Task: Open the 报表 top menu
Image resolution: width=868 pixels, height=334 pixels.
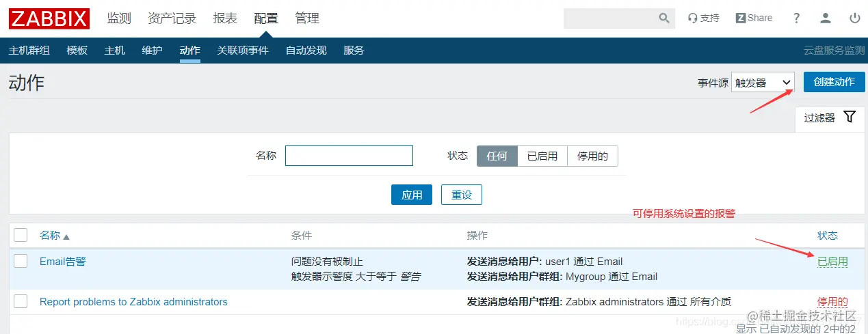Action: click(x=225, y=18)
